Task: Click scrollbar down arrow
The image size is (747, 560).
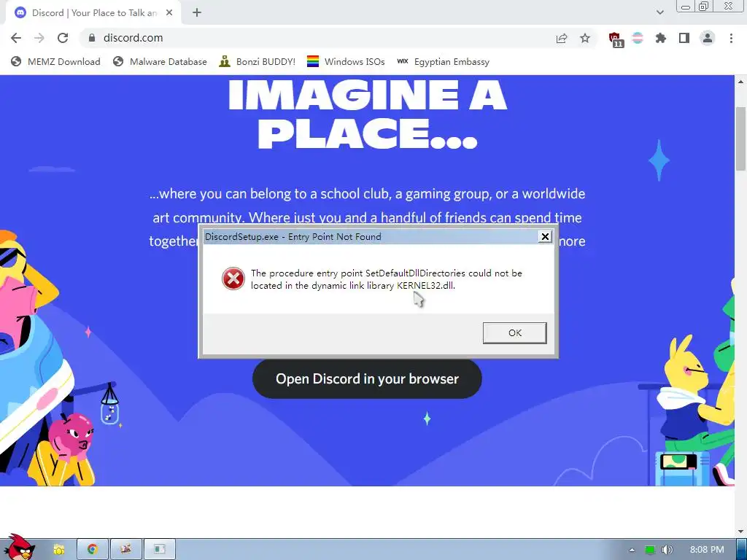Action: point(741,532)
